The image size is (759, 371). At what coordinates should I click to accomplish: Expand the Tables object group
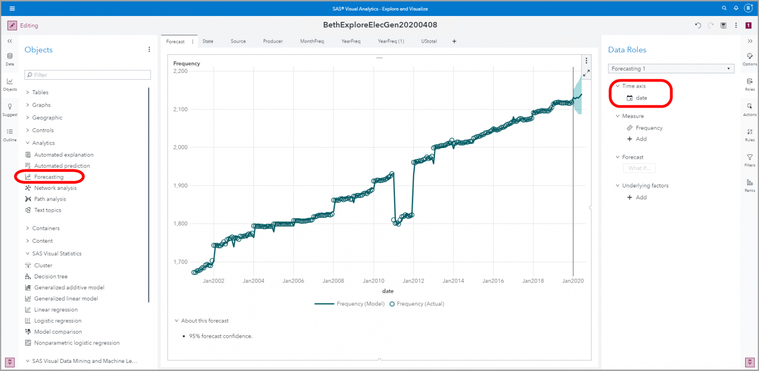point(28,92)
